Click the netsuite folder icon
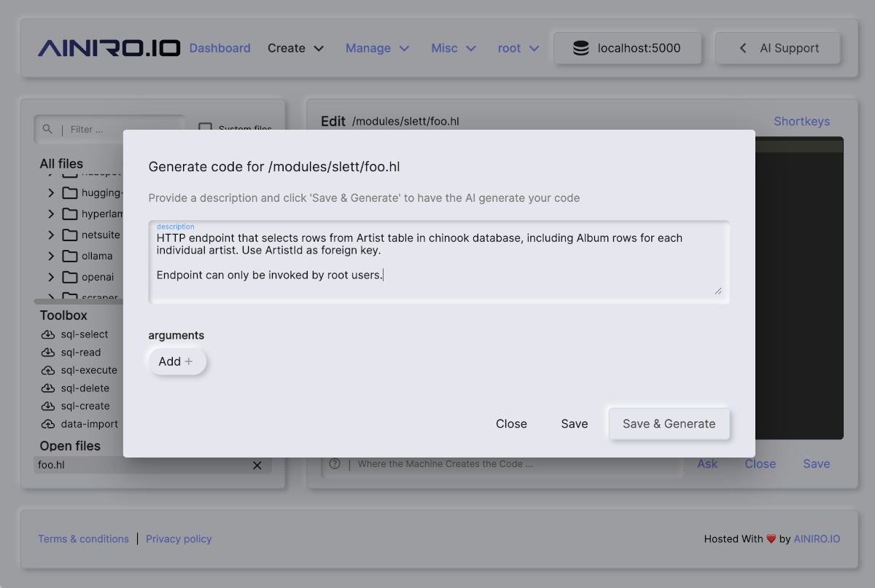The width and height of the screenshot is (875, 588). (70, 235)
